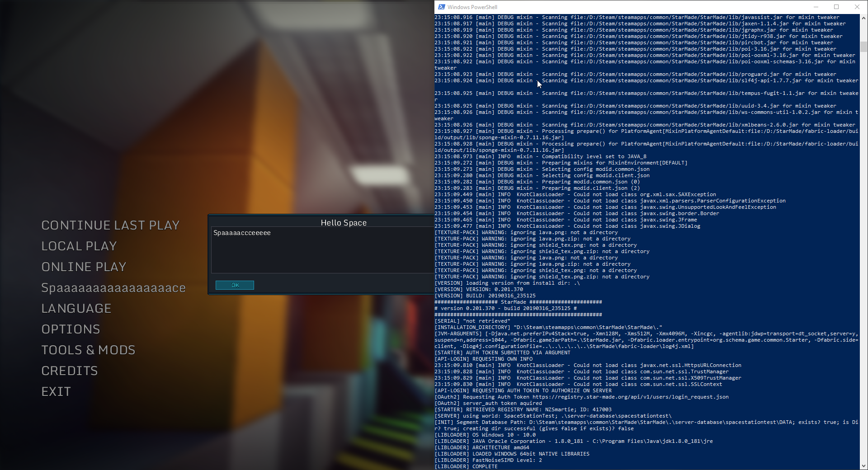Open the Language settings
This screenshot has width=868, height=470.
click(x=76, y=309)
